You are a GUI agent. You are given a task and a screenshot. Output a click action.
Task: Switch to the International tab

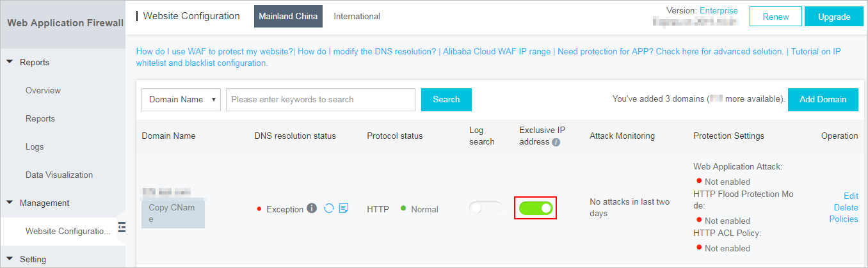(x=357, y=17)
